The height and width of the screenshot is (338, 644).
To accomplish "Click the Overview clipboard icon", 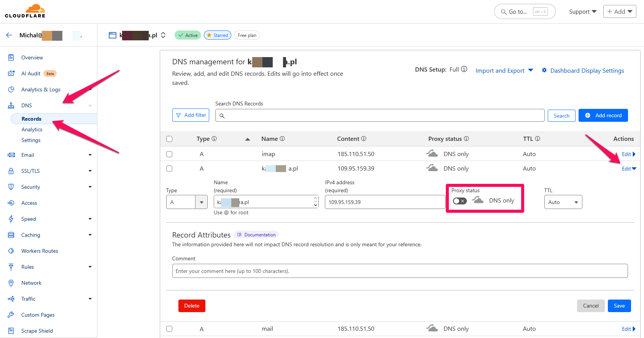I will tap(11, 57).
